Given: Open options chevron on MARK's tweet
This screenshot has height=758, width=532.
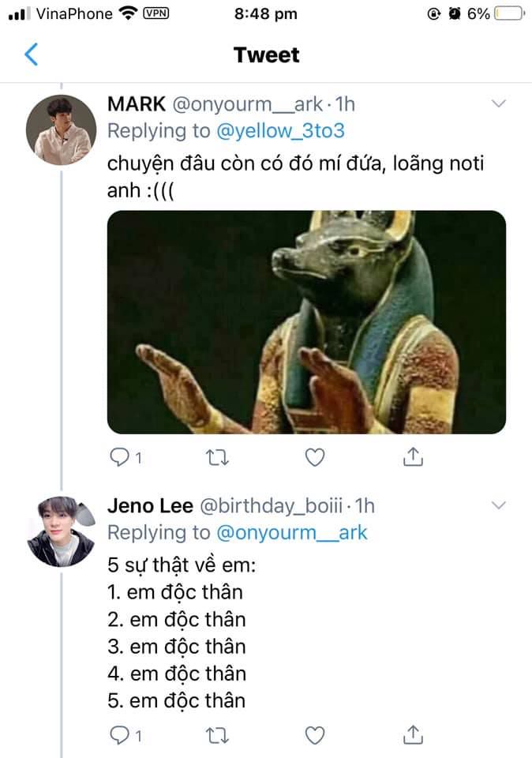Looking at the screenshot, I should pyautogui.click(x=499, y=103).
